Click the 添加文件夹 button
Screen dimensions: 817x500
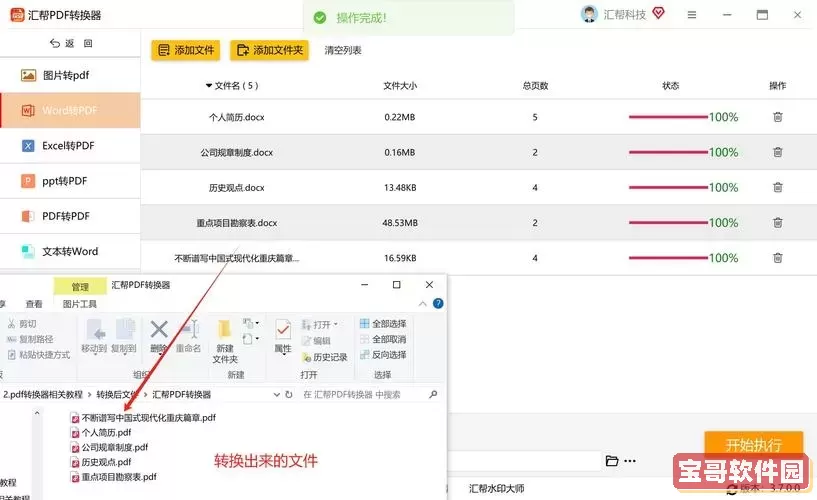coord(269,51)
